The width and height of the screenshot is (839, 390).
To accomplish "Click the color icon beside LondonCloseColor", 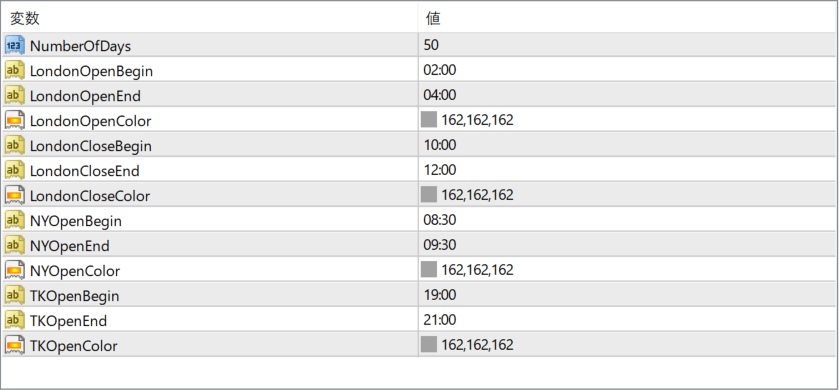I will pyautogui.click(x=14, y=196).
